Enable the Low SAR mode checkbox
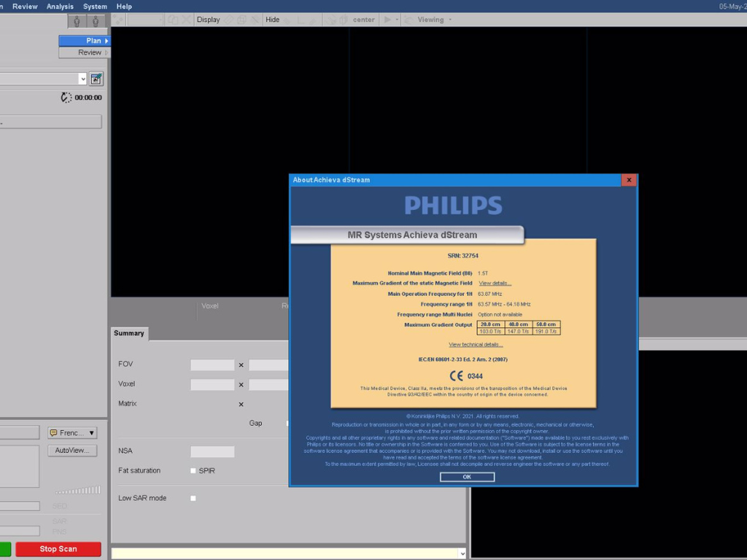747x560 pixels. click(x=193, y=498)
